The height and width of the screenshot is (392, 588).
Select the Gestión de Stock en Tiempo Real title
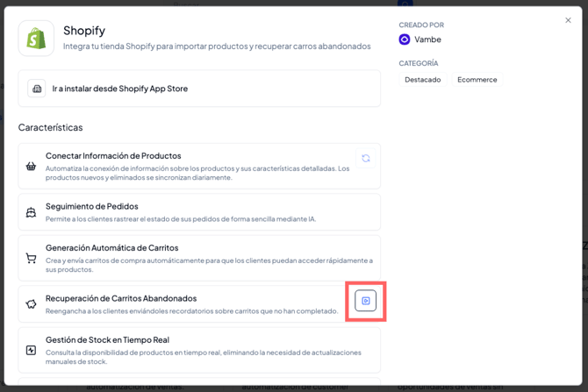click(x=107, y=339)
